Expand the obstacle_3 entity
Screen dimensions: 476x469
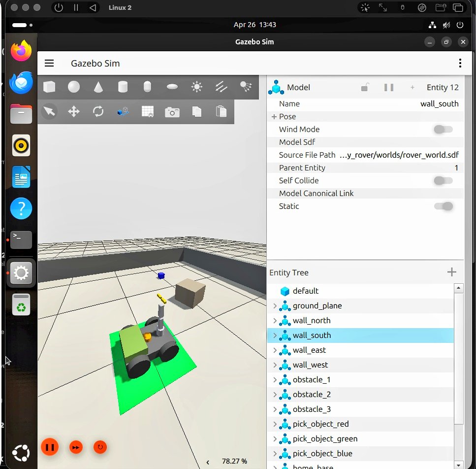(x=275, y=409)
